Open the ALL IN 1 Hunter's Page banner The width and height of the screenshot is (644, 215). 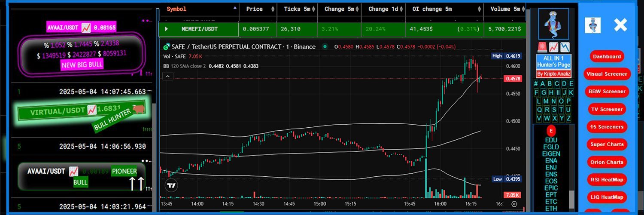click(553, 61)
